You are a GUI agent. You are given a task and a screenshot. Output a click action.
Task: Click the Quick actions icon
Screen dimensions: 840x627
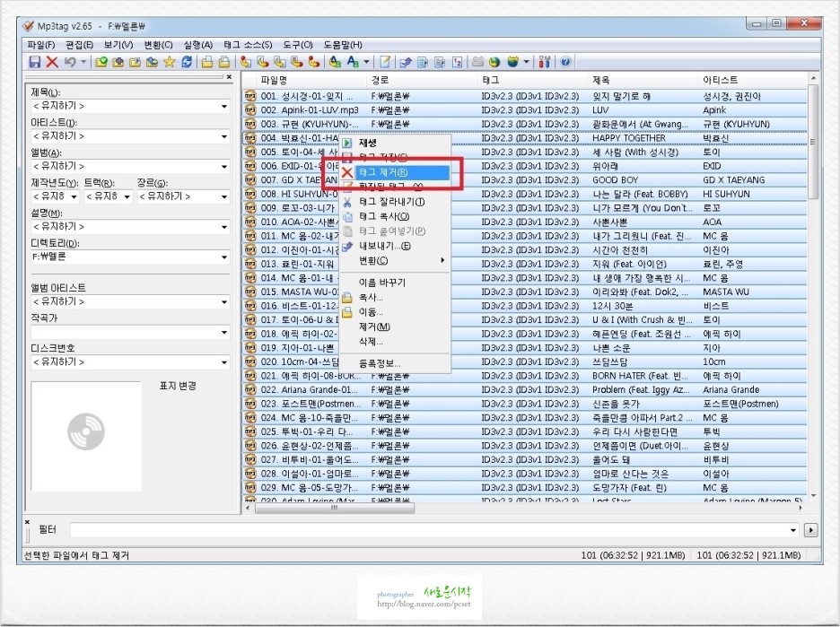(x=353, y=62)
